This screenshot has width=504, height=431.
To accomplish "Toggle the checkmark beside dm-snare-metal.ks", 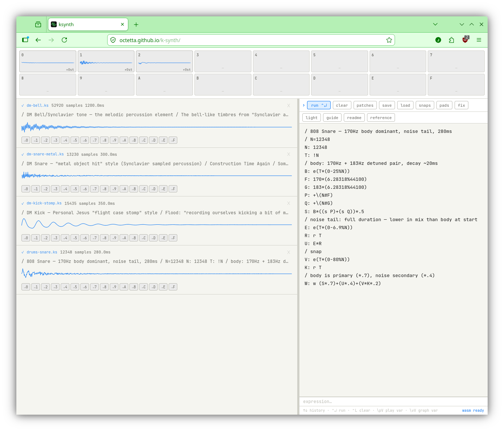I will pyautogui.click(x=23, y=154).
